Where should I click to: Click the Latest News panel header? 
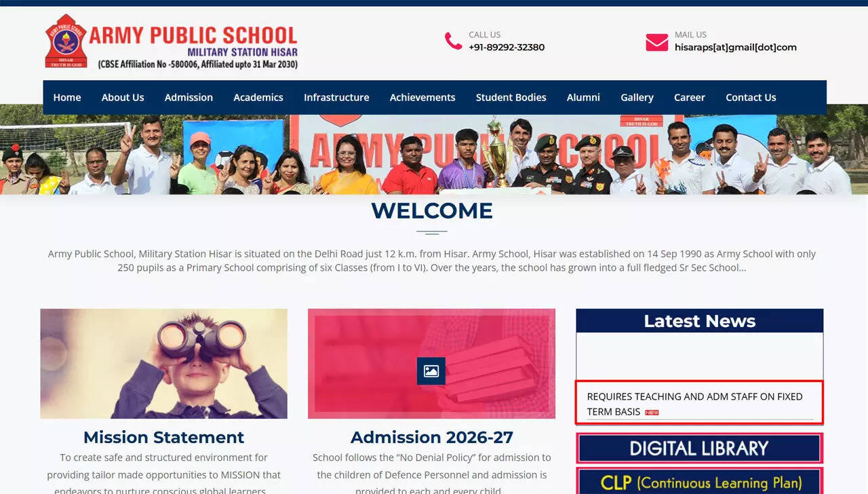click(698, 321)
